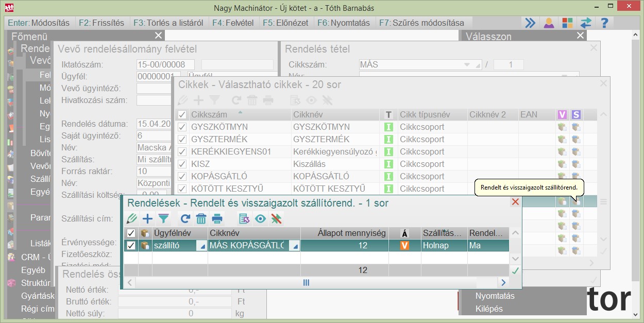Click the green checkmark confirm icon in Rendelések

[x=515, y=270]
